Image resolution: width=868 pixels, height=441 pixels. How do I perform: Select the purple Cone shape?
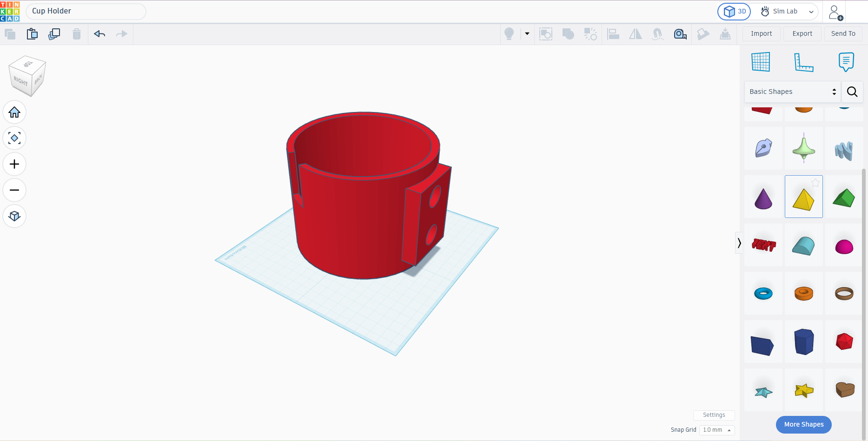pyautogui.click(x=763, y=199)
